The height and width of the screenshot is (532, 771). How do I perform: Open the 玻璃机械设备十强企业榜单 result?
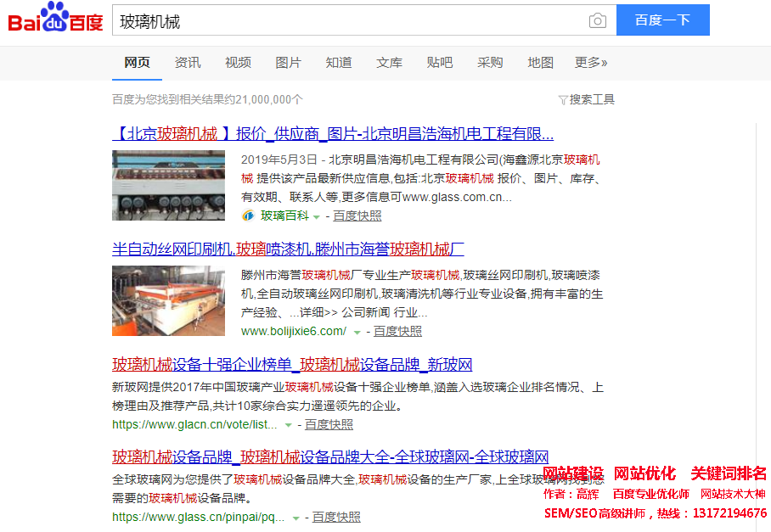(292, 365)
